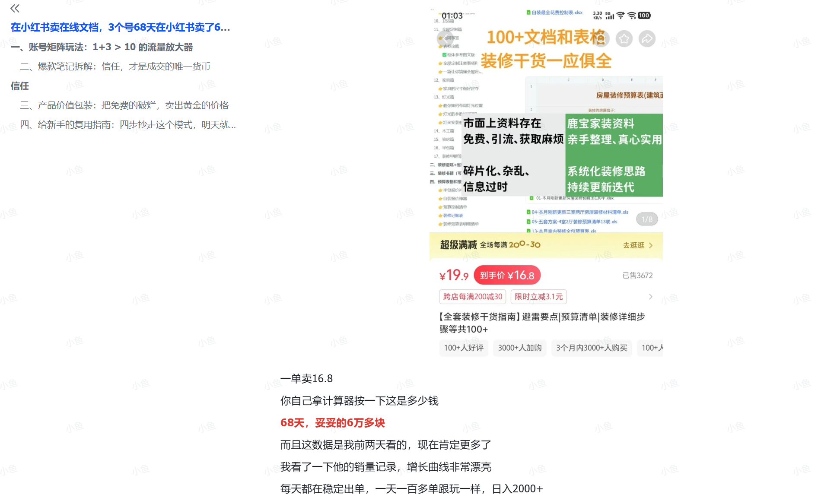Expand coupon details via the right chevron
The width and height of the screenshot is (818, 504).
pos(650,297)
